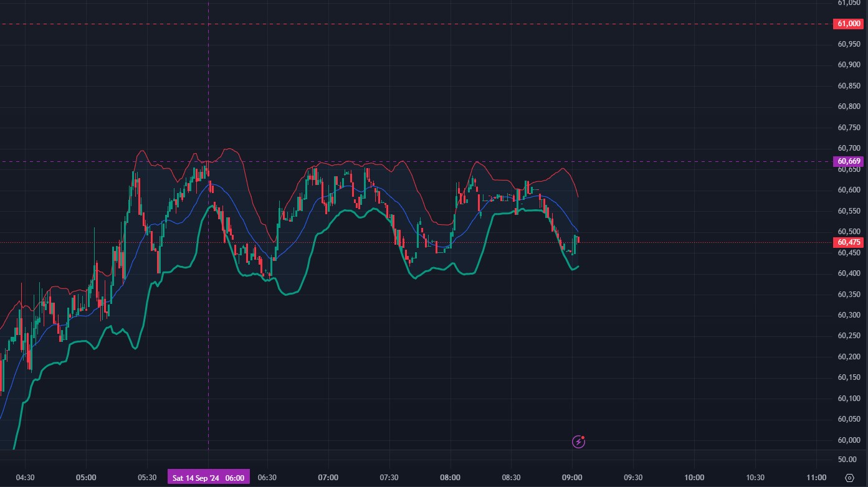Click the 60,750 price axis value

pos(849,128)
